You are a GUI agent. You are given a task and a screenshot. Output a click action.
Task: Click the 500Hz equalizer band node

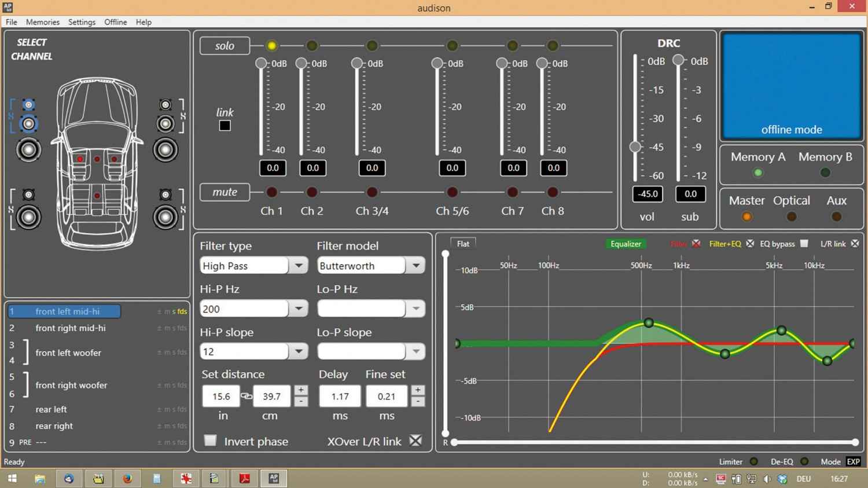tap(649, 323)
